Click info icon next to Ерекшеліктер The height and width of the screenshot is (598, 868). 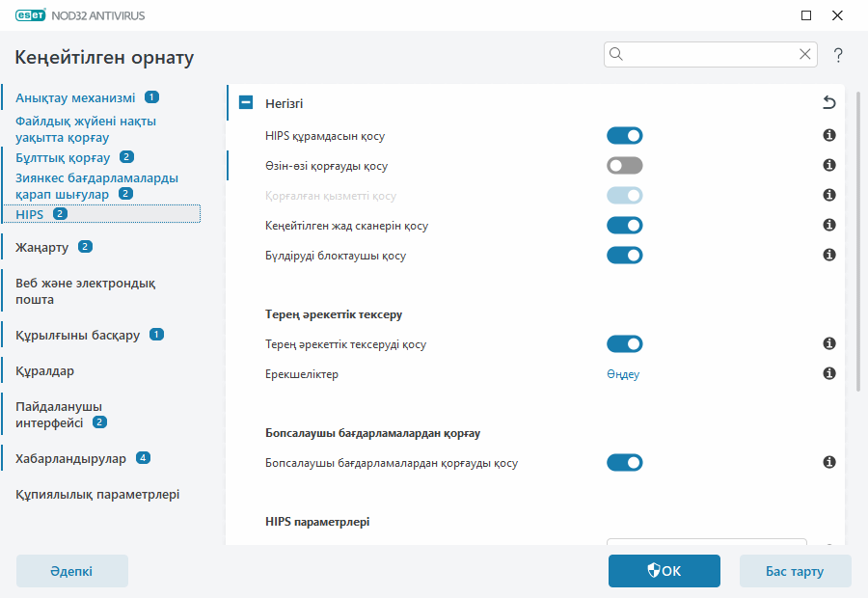coord(828,373)
